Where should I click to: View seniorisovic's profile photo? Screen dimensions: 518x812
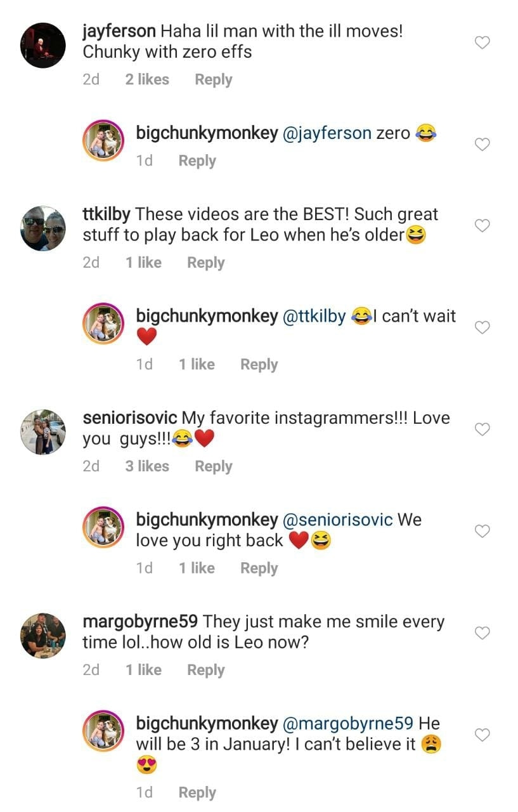coord(42,432)
